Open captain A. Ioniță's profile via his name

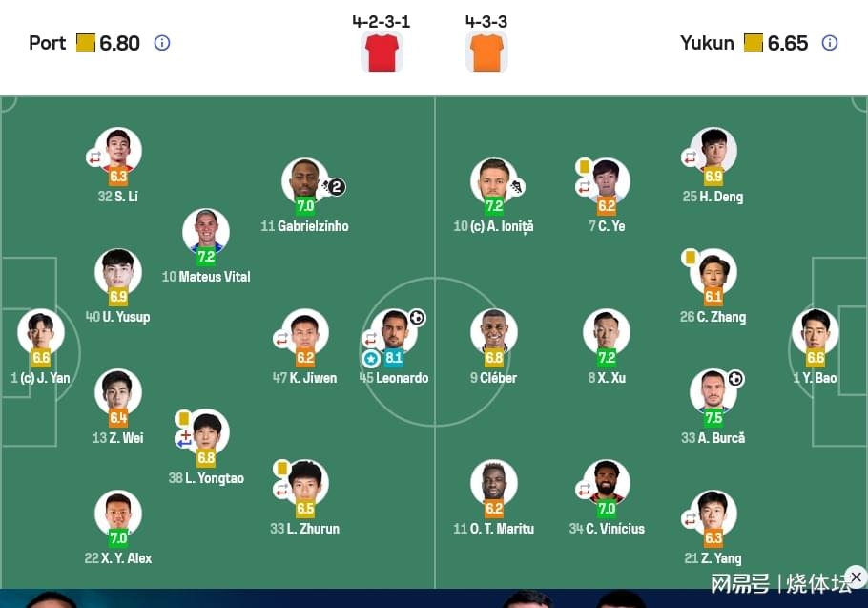click(492, 227)
